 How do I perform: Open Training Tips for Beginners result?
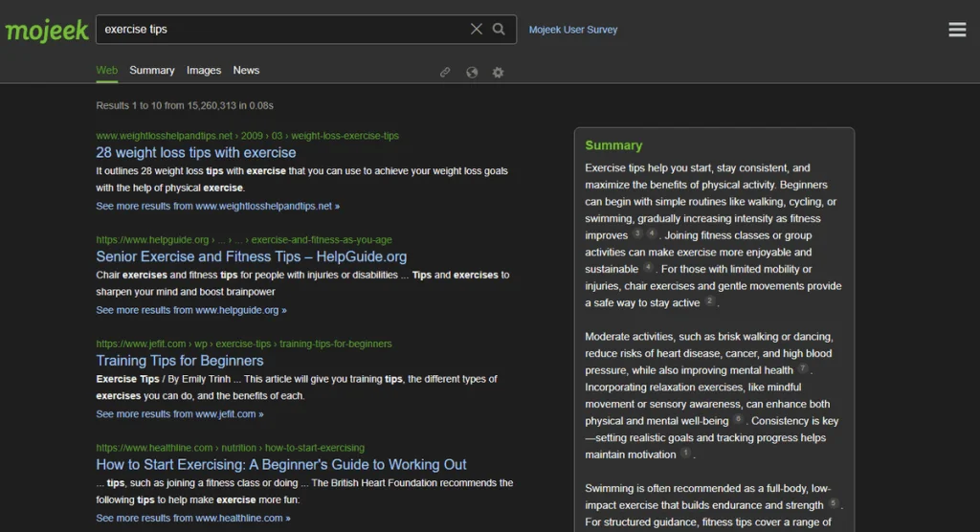[179, 361]
